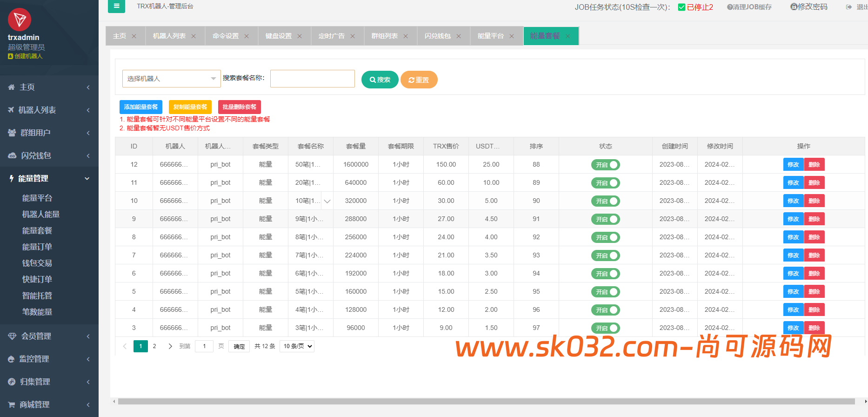
Task: Click the 闪兑钱包 cloud icon in sidebar
Action: tap(12, 155)
